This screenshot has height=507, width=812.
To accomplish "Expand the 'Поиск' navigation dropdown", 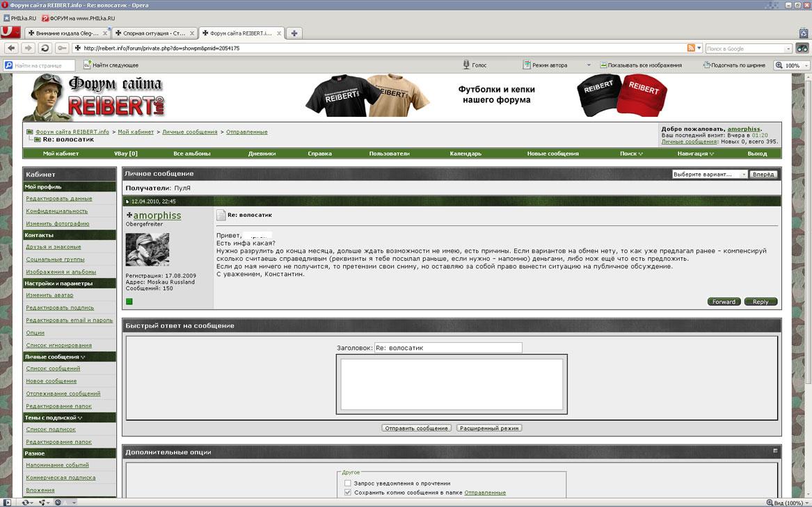I will click(631, 153).
